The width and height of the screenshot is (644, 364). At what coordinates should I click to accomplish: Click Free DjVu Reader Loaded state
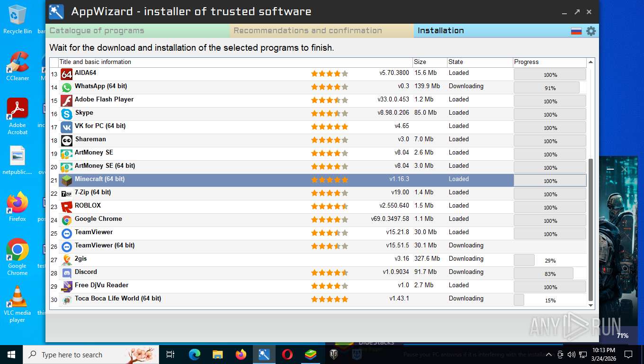[458, 285]
